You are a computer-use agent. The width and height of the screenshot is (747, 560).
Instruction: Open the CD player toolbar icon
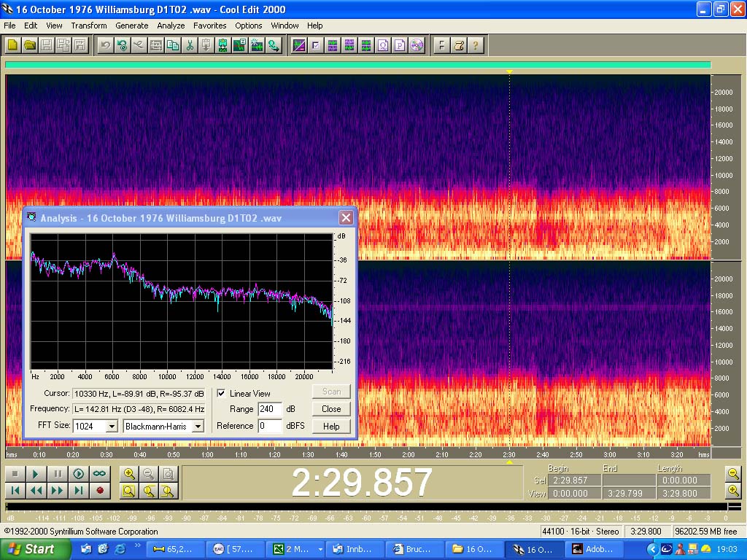tap(417, 45)
